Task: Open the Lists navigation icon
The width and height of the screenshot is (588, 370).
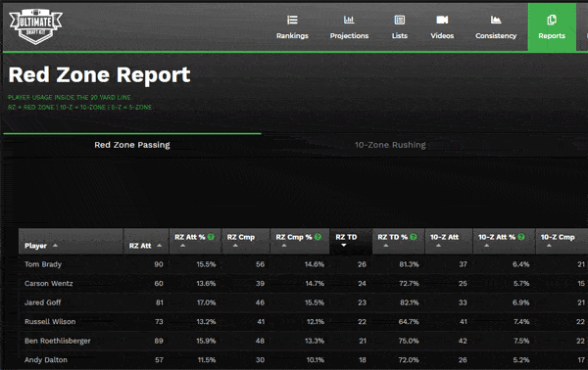Action: point(400,20)
